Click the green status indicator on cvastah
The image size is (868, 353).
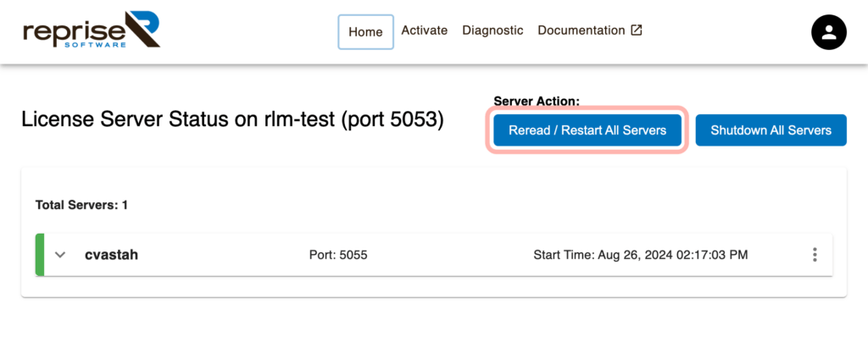(40, 255)
